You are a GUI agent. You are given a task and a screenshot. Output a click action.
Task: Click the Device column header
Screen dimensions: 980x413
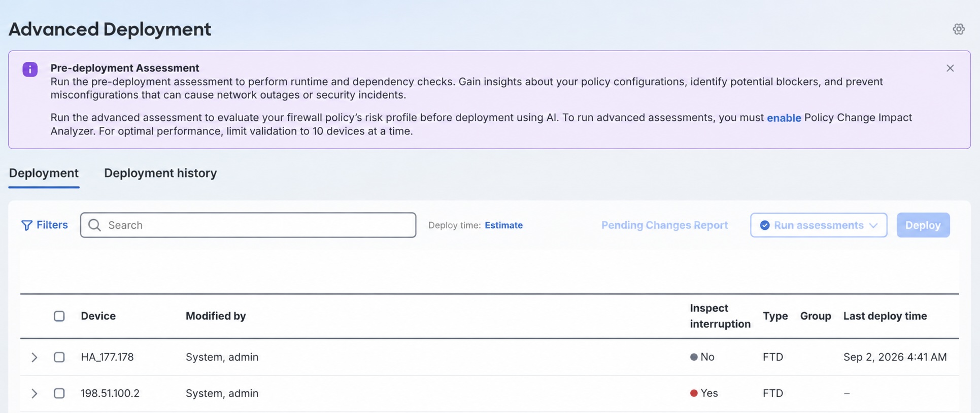(x=98, y=316)
